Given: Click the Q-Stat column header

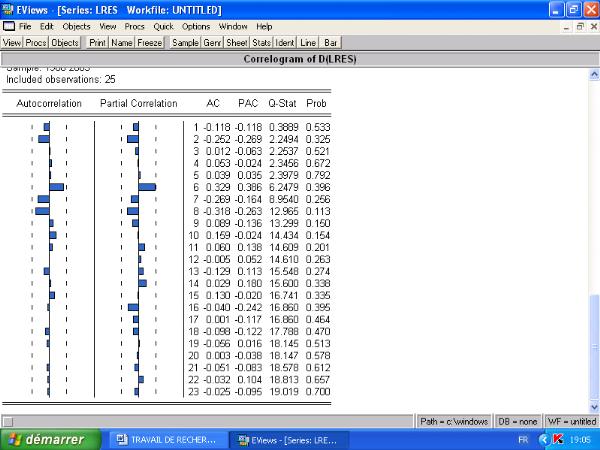Looking at the screenshot, I should (x=282, y=103).
